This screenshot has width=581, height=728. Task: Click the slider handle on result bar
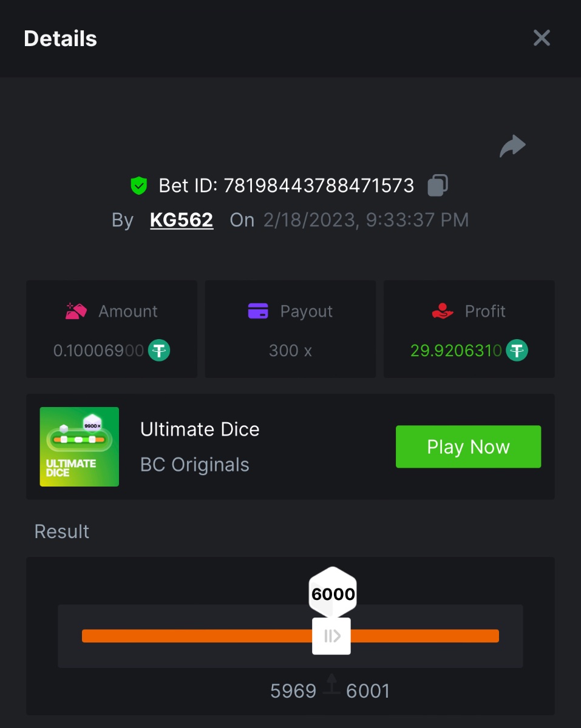click(331, 636)
